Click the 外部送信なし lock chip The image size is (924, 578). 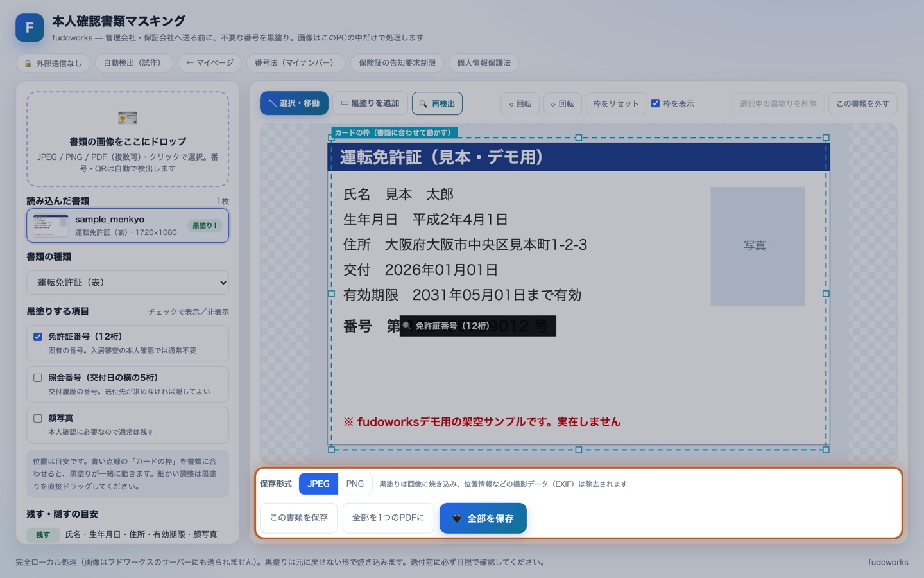pyautogui.click(x=53, y=63)
